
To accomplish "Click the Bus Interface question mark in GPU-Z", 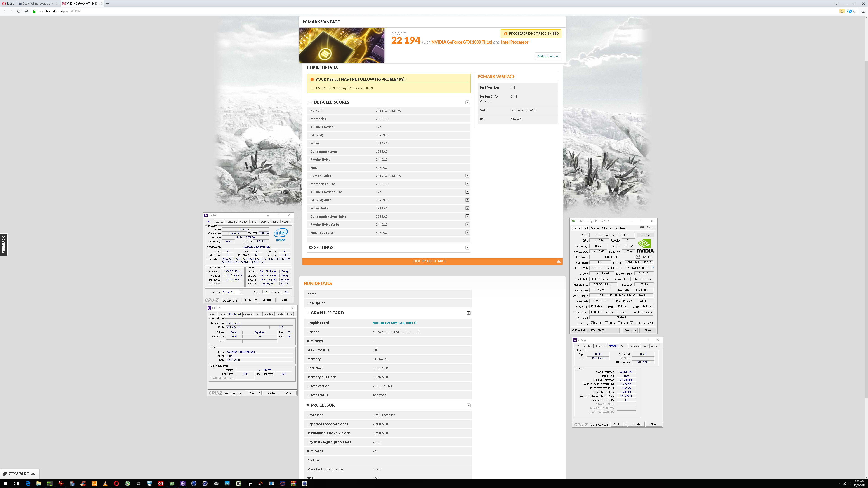I will [x=653, y=268].
